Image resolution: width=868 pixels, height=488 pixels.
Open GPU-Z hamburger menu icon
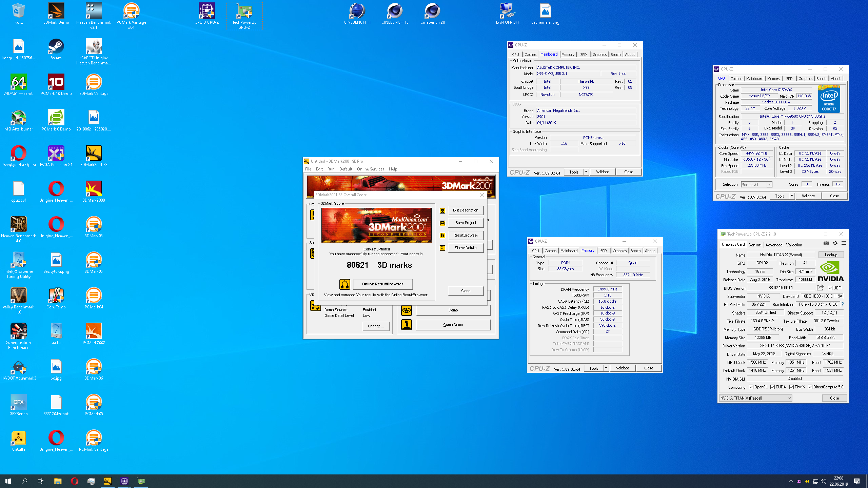pyautogui.click(x=844, y=243)
